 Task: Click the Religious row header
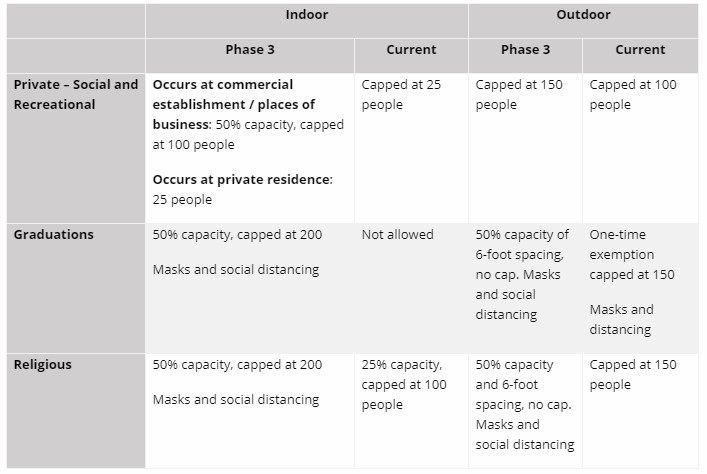pyautogui.click(x=42, y=364)
